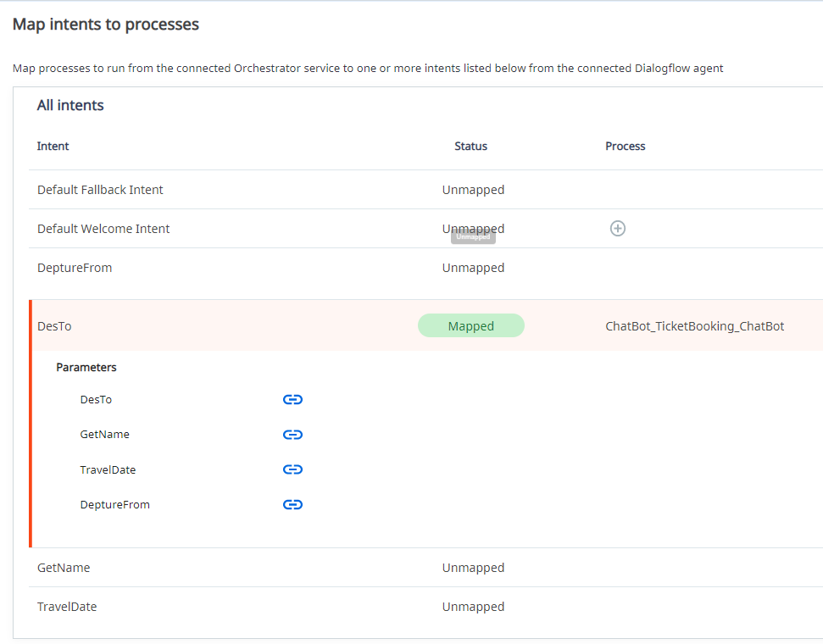Click the Status column header
The width and height of the screenshot is (823, 644).
tap(470, 146)
